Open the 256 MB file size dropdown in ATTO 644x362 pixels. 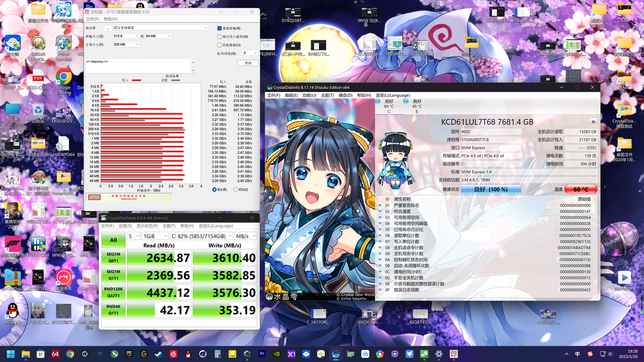click(x=125, y=44)
